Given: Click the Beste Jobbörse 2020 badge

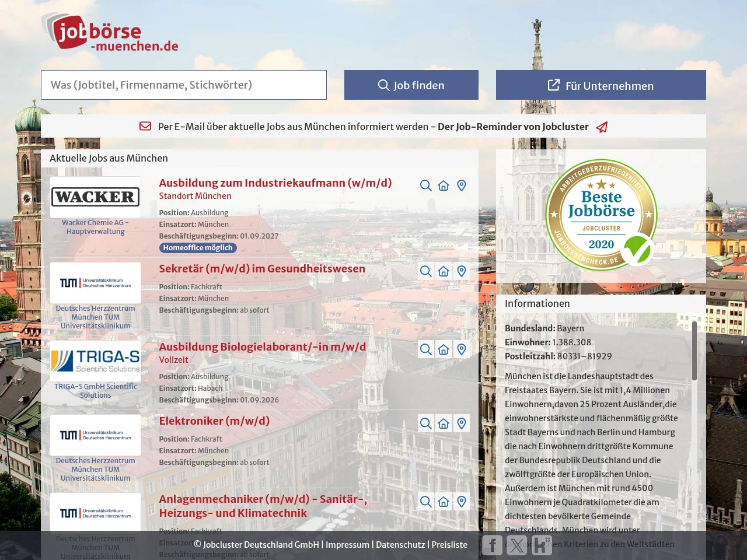Looking at the screenshot, I should coord(601,215).
